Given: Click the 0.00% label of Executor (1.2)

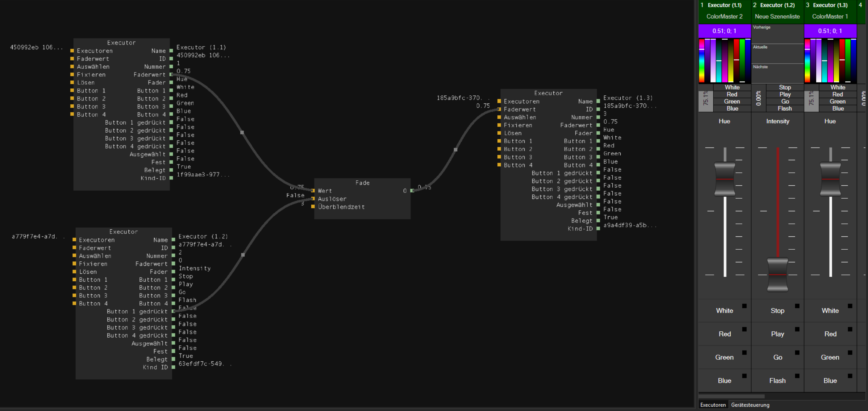Looking at the screenshot, I should 758,98.
